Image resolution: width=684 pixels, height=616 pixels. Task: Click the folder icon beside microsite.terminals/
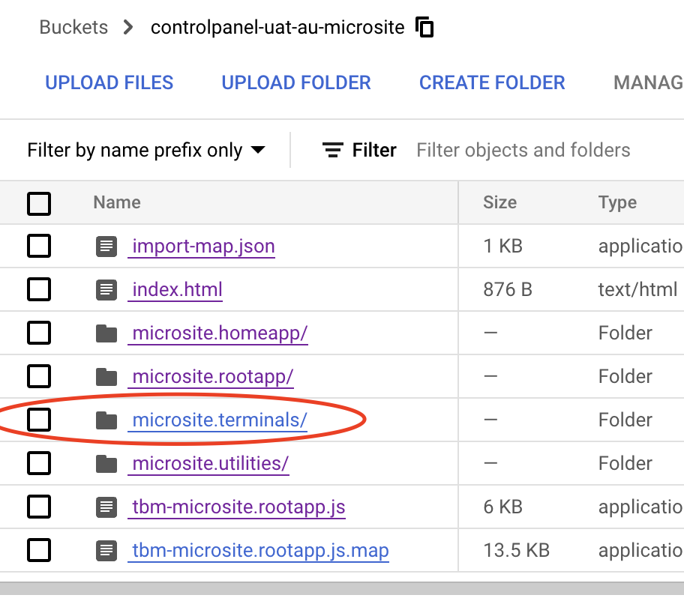pyautogui.click(x=106, y=420)
